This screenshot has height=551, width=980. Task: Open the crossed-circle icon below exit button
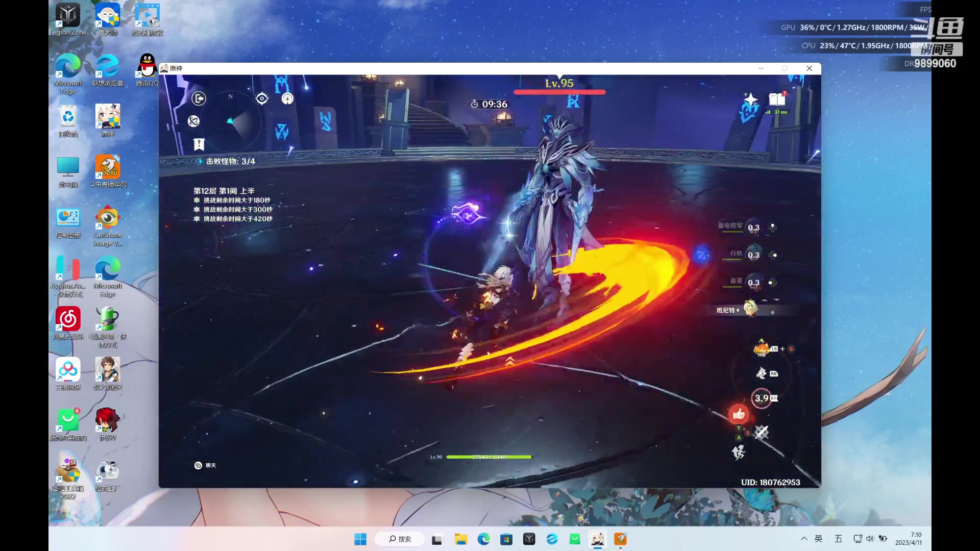pos(193,121)
